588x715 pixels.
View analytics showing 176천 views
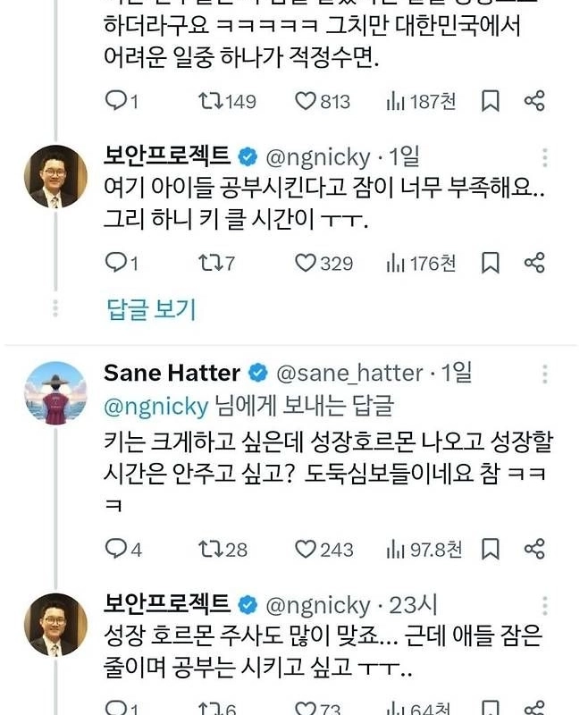point(421,263)
